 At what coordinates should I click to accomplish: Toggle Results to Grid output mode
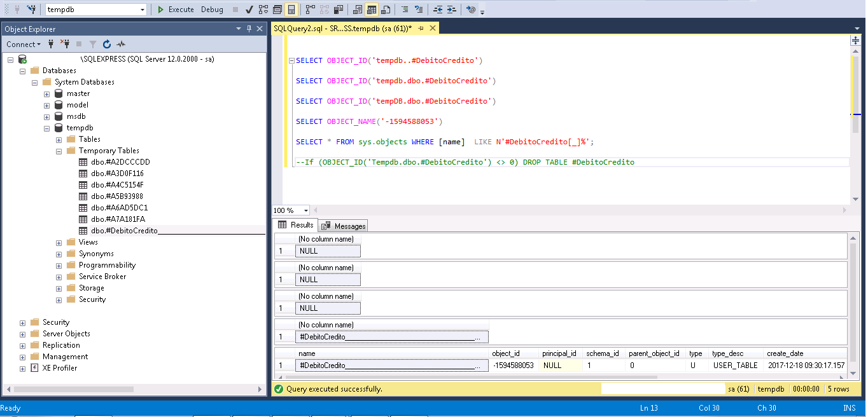click(370, 9)
